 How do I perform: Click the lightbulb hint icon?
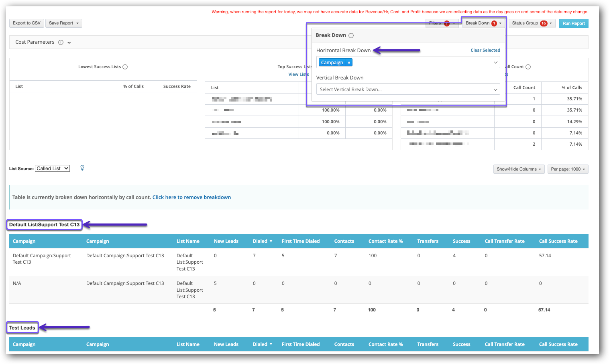[82, 168]
